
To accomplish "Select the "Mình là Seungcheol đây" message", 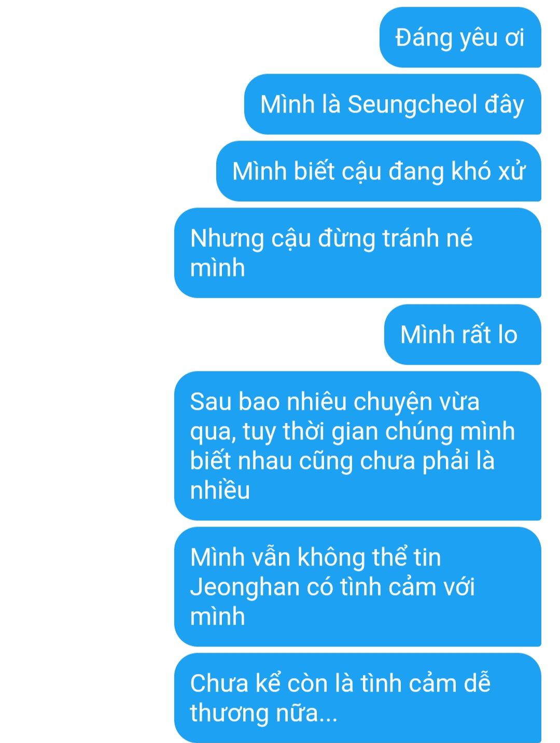I will pos(393,104).
